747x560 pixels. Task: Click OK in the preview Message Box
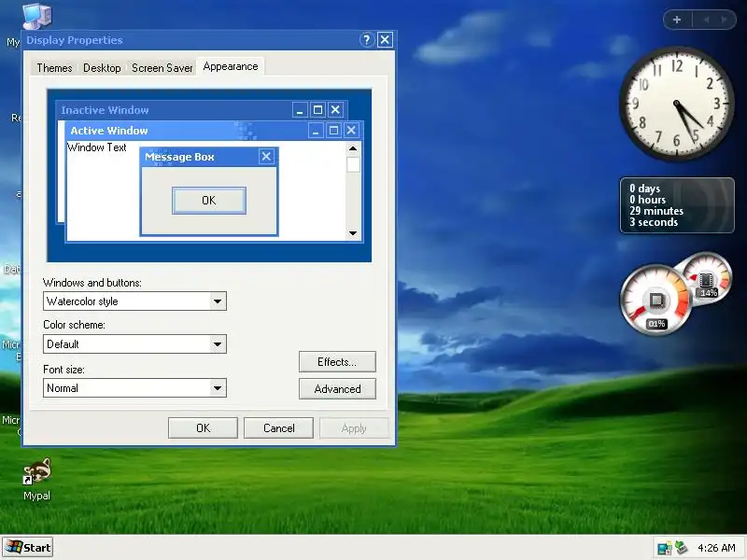click(209, 201)
